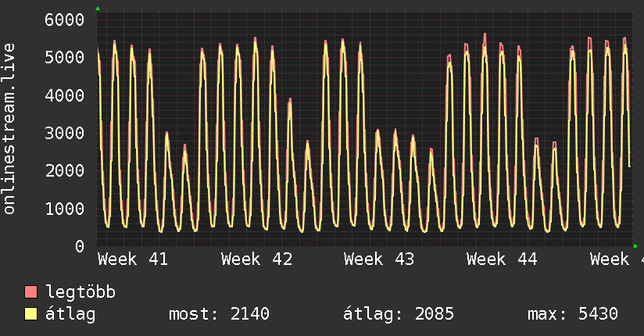
Task: Click the Week 43 axis label
Action: point(379,259)
